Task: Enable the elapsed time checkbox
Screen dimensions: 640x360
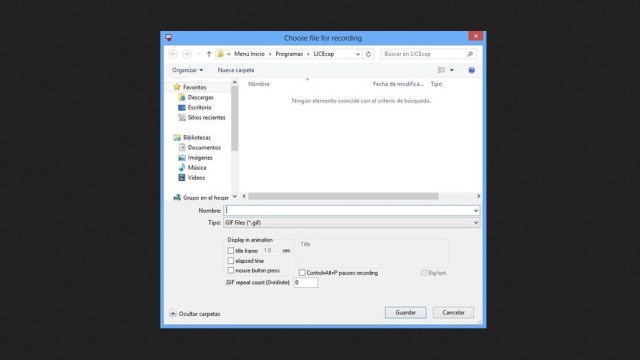Action: (231, 260)
